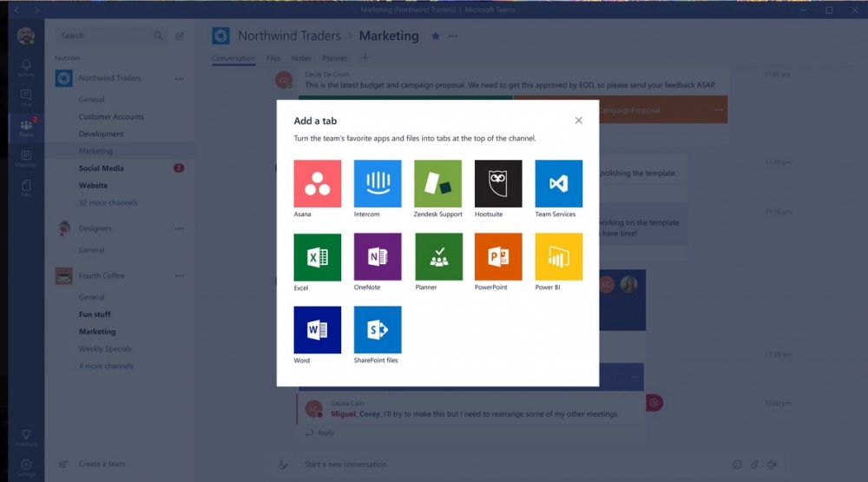Choose the Hootsuite app tile
868x482 pixels.
(x=498, y=183)
